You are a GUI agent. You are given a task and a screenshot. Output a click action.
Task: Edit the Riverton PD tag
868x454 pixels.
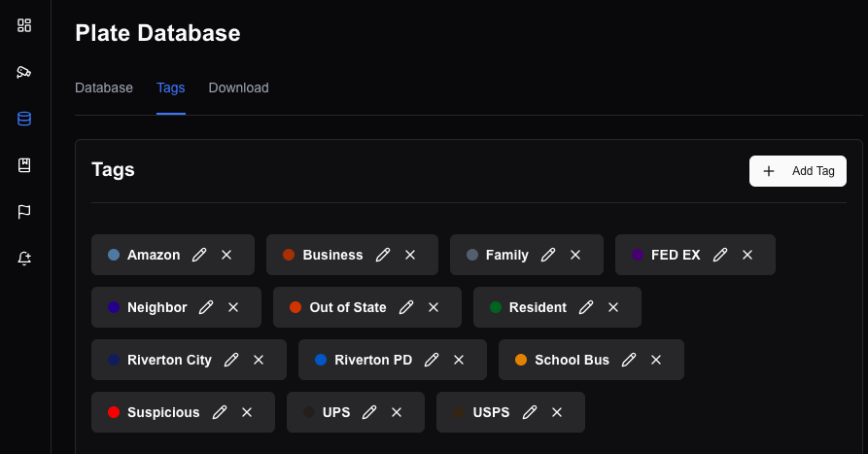(432, 360)
